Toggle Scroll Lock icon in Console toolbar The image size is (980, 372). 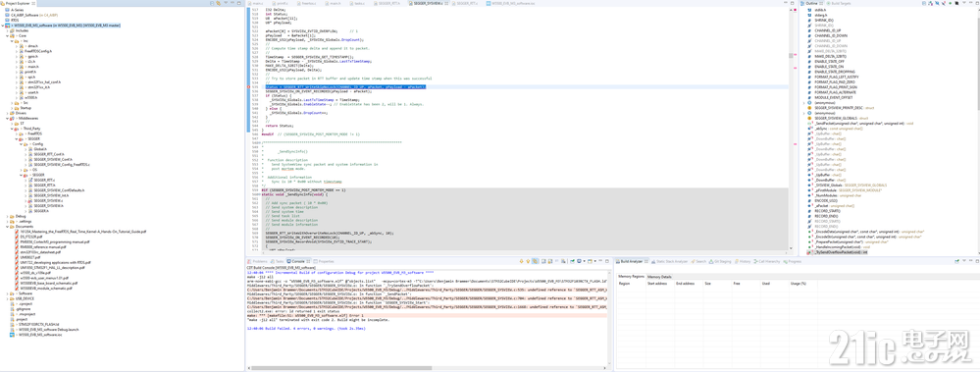(549, 261)
